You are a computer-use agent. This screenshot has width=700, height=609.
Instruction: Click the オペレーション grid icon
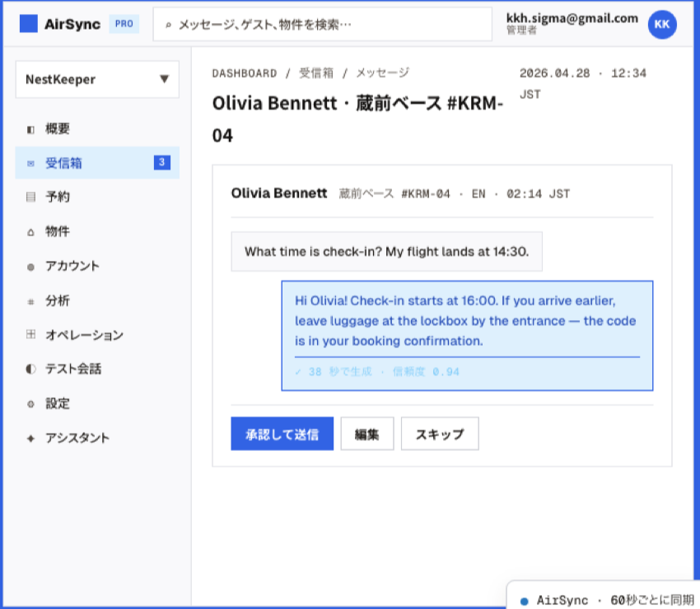[30, 334]
